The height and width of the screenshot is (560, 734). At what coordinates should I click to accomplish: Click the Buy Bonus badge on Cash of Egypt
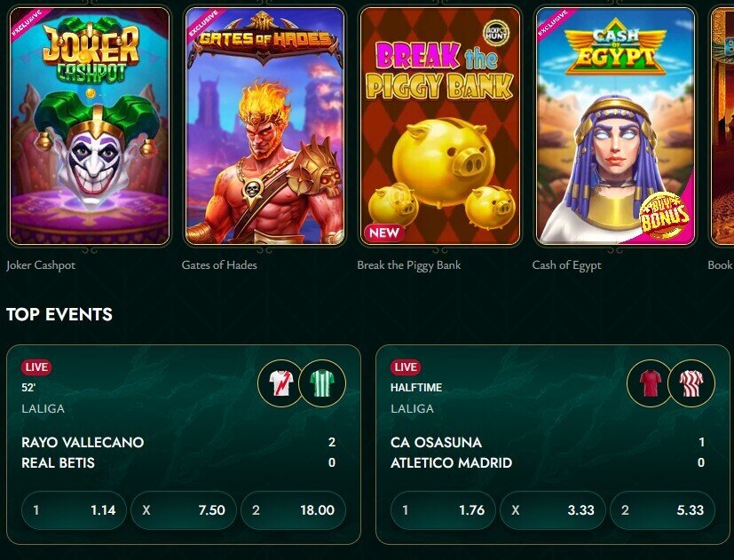(x=665, y=216)
